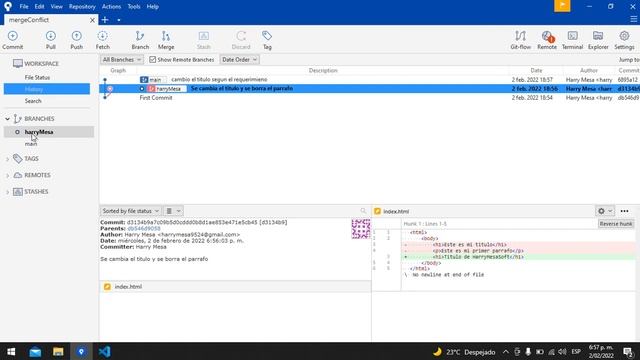Open the tab list dropdown arrow
Viewport: 640px width, 360px height.
tap(119, 20)
